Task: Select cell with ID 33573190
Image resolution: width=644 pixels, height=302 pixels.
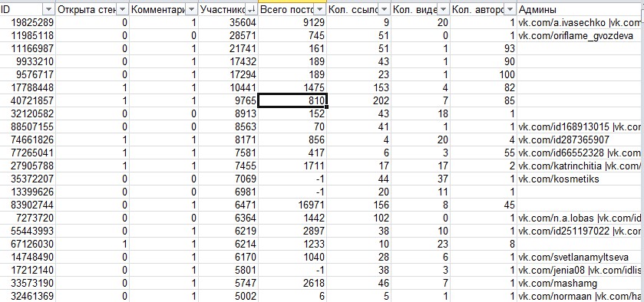Action: pos(28,283)
